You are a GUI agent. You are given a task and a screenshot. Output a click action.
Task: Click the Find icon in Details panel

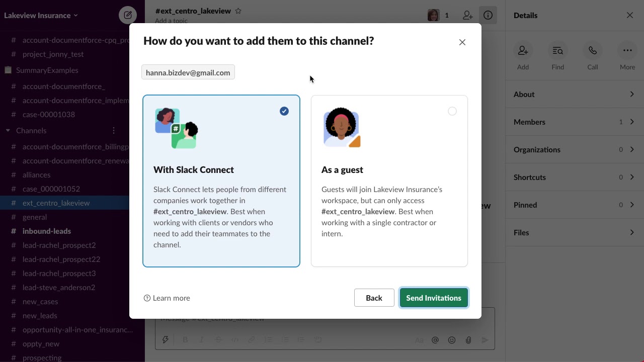(x=557, y=51)
